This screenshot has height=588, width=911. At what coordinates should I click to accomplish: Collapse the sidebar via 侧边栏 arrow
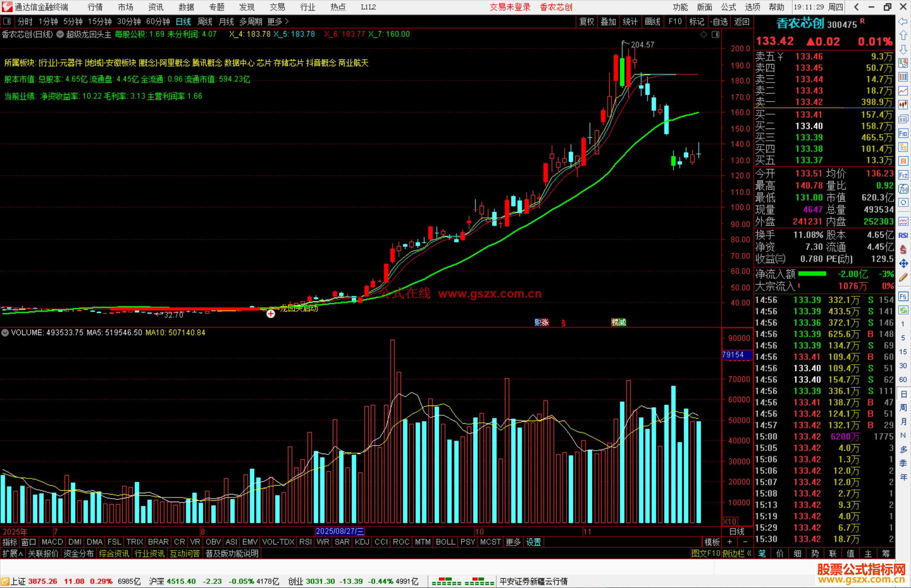click(749, 553)
